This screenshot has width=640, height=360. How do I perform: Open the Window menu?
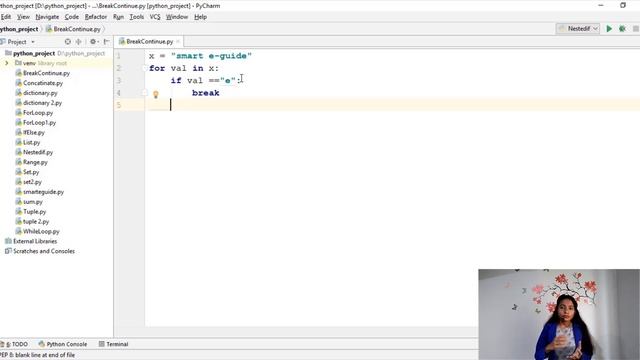click(x=177, y=17)
